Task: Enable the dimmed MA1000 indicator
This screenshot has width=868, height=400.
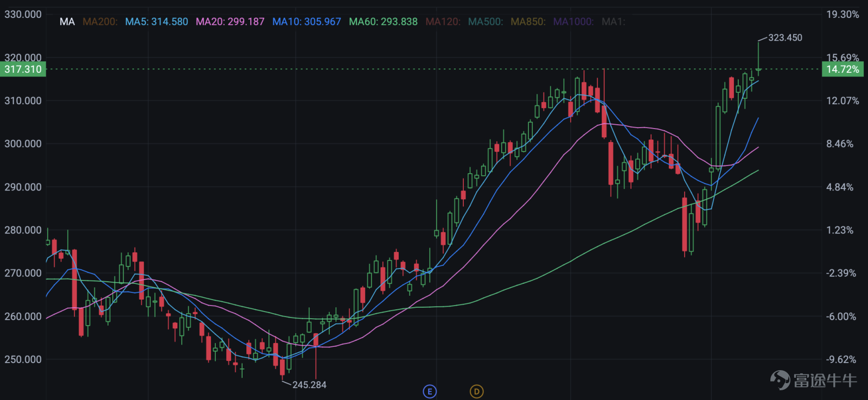Action: pos(573,22)
